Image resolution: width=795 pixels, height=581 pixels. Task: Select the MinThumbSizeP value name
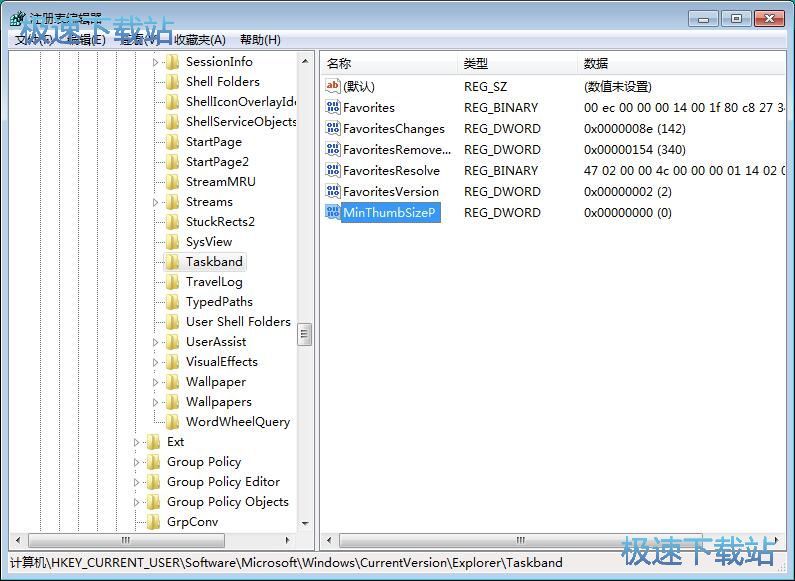[389, 212]
